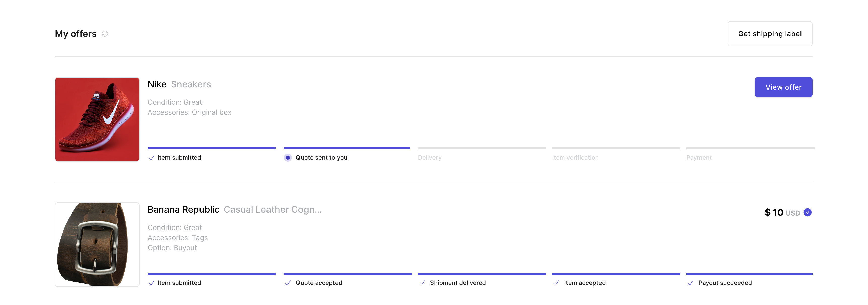The width and height of the screenshot is (868, 305).
Task: Click the Accessories: Original box text
Action: point(189,112)
